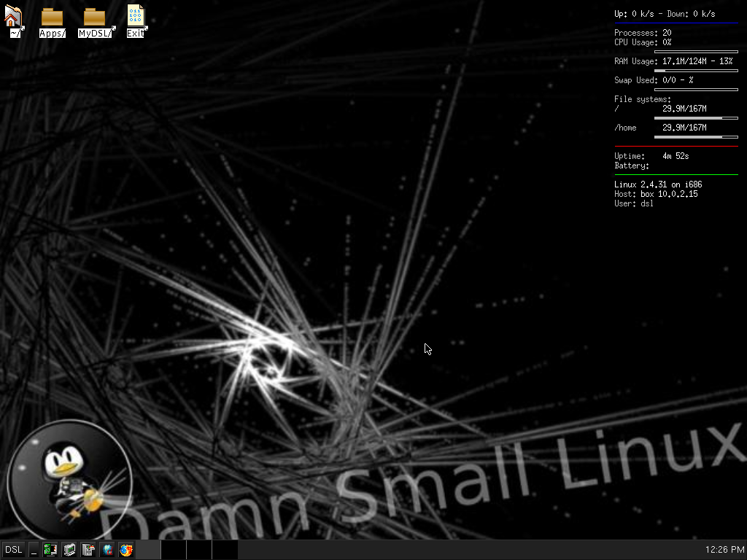This screenshot has height=560, width=747.
Task: Click the Tux penguin logo artwork
Action: pyautogui.click(x=69, y=479)
